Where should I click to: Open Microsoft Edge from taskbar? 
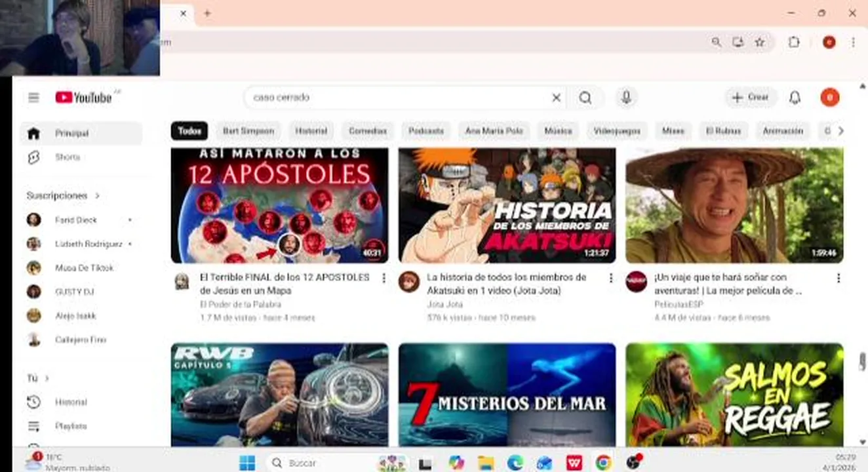point(515,463)
